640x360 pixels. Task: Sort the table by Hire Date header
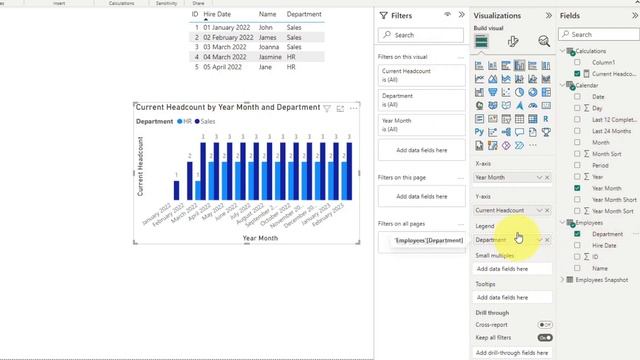click(217, 14)
